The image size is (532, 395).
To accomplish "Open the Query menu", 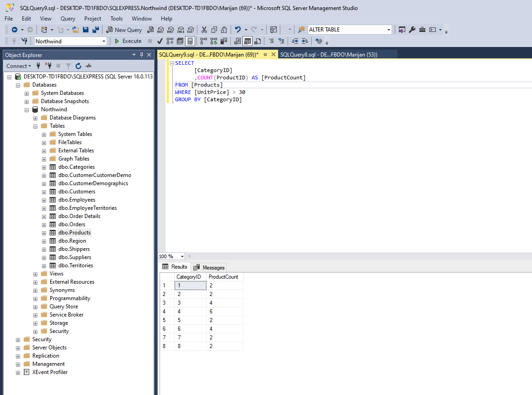I will [68, 19].
